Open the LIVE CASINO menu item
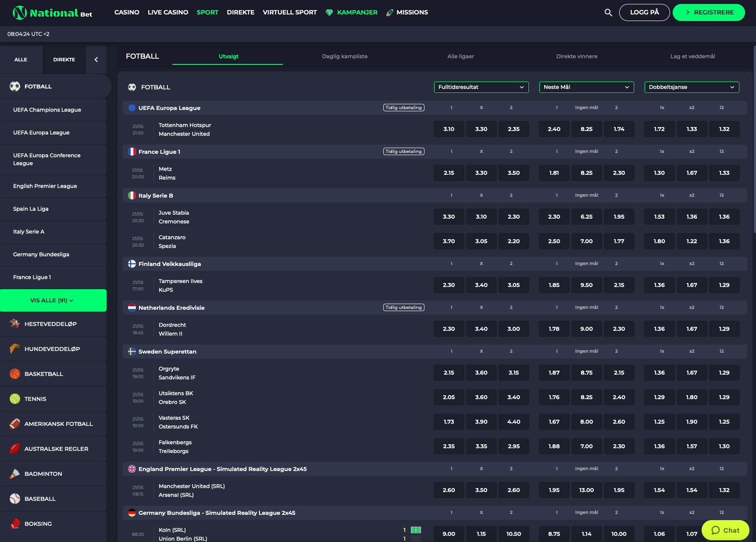The image size is (756, 542). point(168,12)
